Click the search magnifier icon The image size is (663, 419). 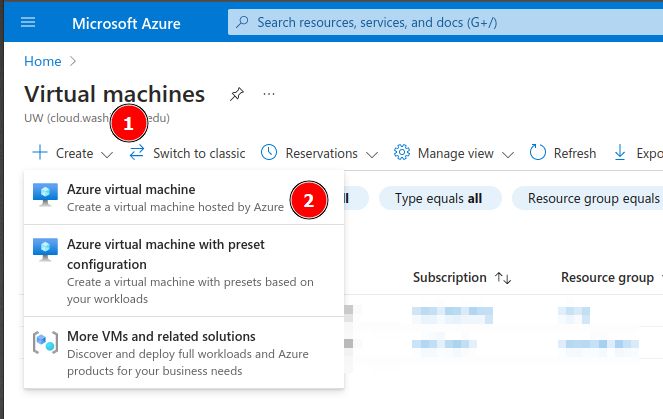[x=242, y=22]
